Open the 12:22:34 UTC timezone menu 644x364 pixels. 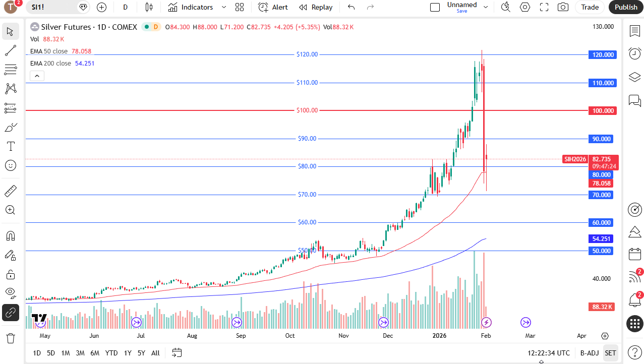pyautogui.click(x=549, y=353)
